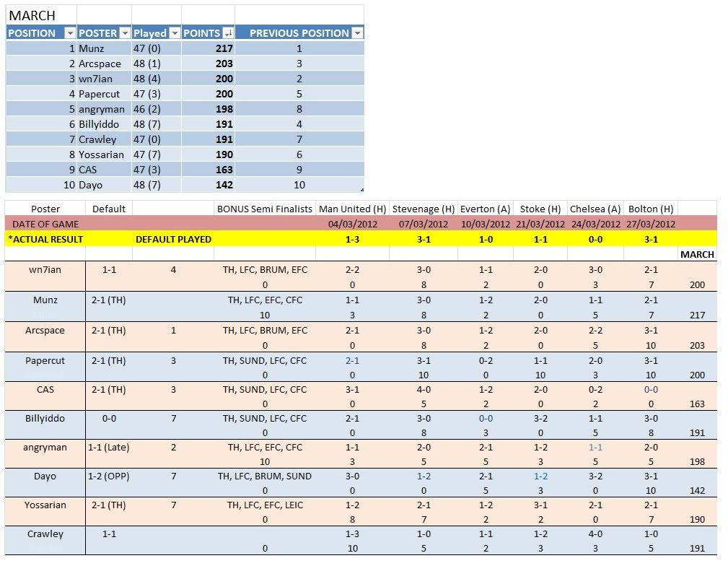Select the date 10/03/2012

[486, 224]
